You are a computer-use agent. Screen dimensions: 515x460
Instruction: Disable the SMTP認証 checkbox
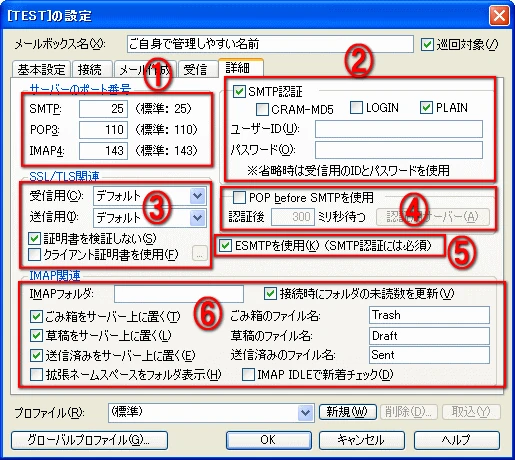pyautogui.click(x=239, y=92)
